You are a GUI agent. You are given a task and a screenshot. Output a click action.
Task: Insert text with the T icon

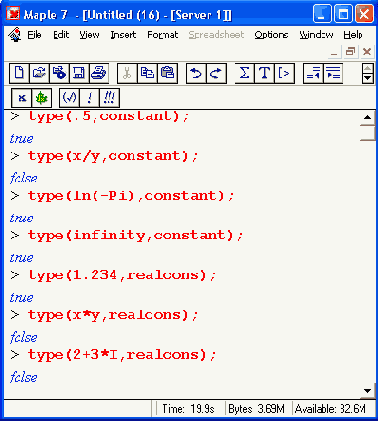[265, 73]
